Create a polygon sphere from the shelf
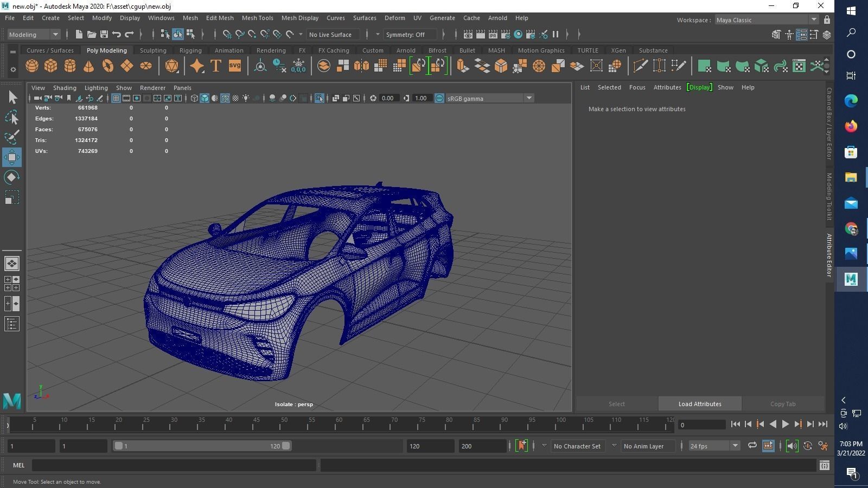This screenshot has width=868, height=488. 32,66
